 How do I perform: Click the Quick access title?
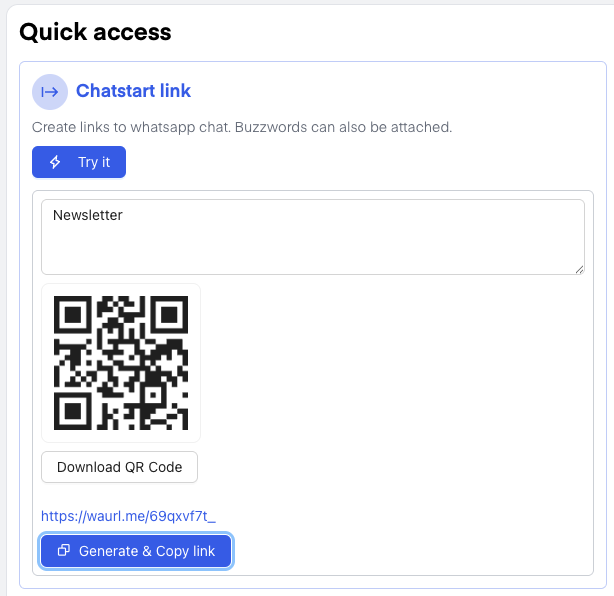point(95,32)
